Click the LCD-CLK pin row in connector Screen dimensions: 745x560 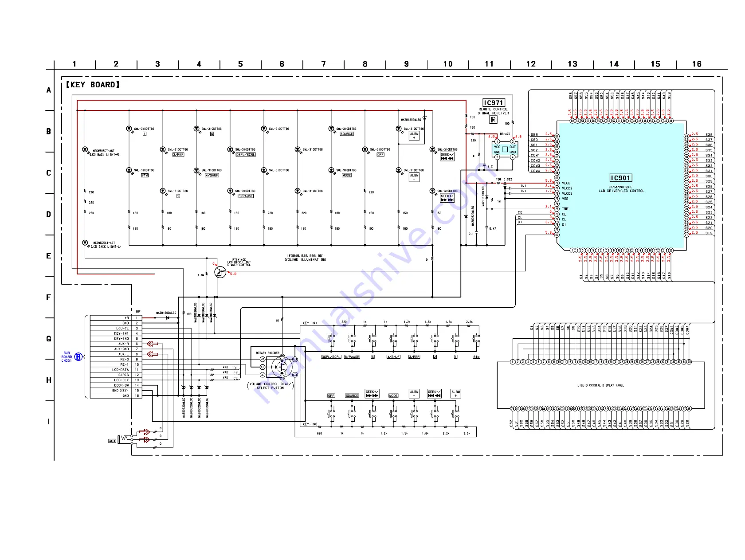pos(116,380)
